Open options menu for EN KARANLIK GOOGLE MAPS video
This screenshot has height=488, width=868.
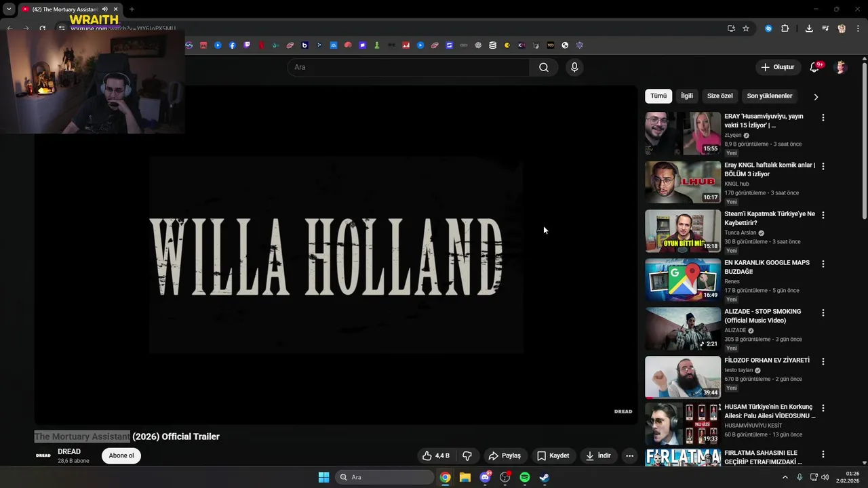[823, 264]
